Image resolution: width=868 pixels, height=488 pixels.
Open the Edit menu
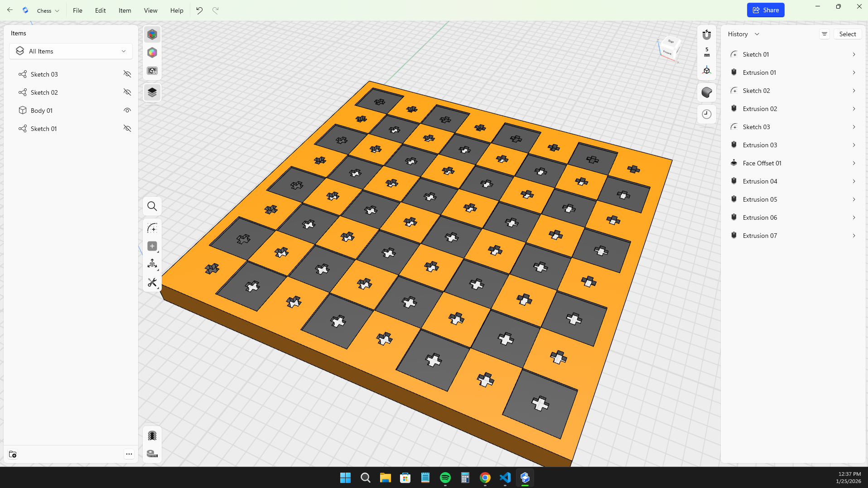click(101, 10)
